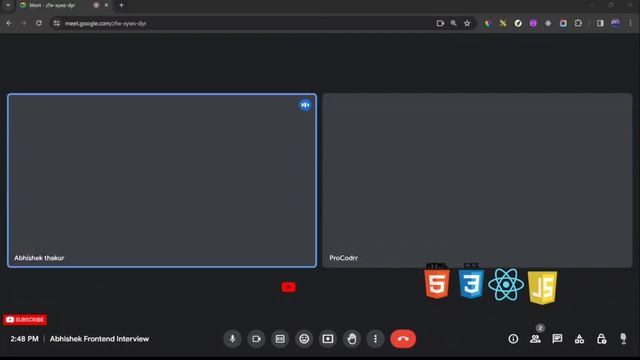The width and height of the screenshot is (640, 360).
Task: Show everyone in the People panel
Action: (x=535, y=339)
